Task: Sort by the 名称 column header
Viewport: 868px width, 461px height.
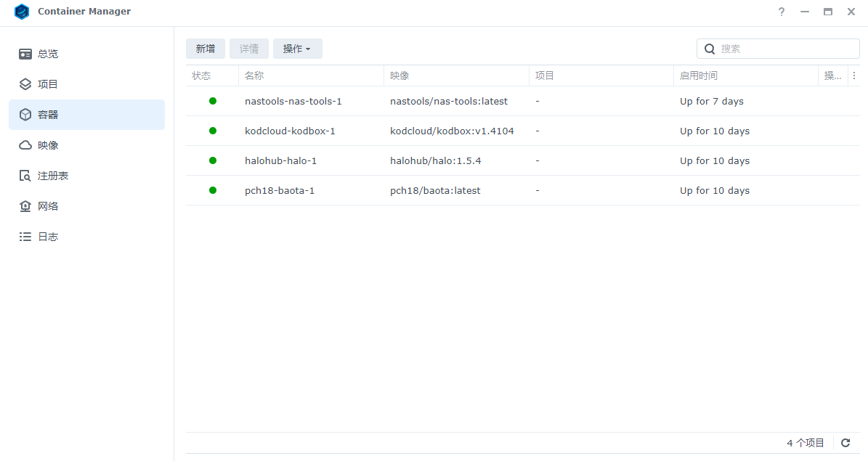Action: [x=311, y=76]
